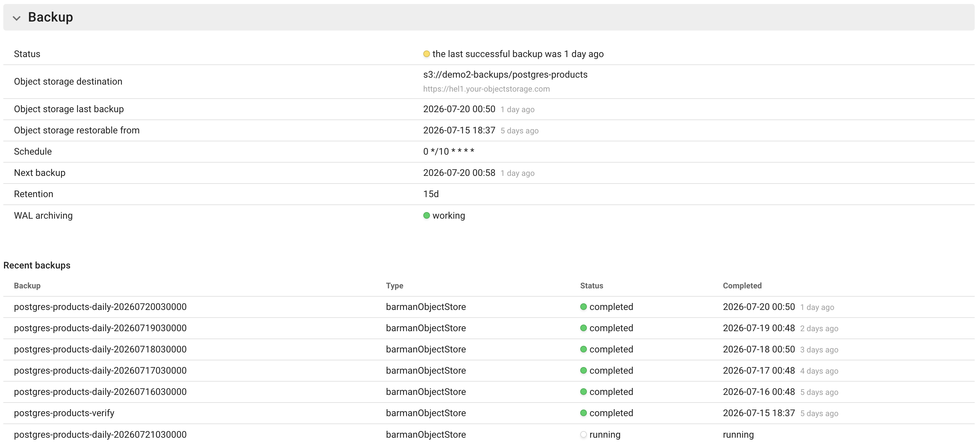Click completed date 2026-07-20 00:50 in backups table
Viewport: 980px width, 448px height.
(759, 307)
